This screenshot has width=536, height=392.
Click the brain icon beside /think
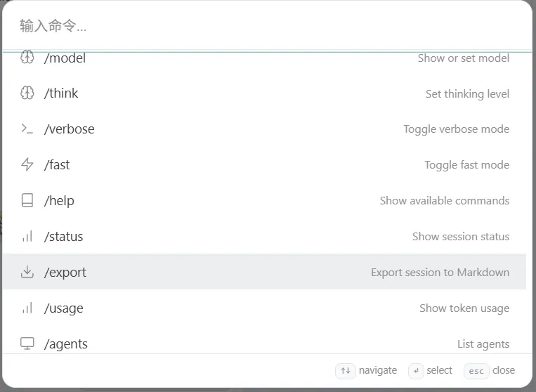click(x=27, y=93)
